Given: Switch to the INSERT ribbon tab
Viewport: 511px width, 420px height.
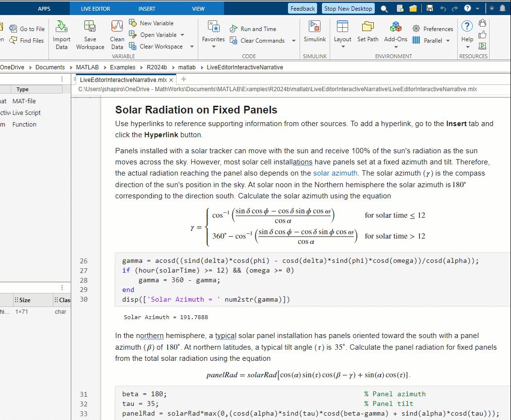Looking at the screenshot, I should click(146, 8).
